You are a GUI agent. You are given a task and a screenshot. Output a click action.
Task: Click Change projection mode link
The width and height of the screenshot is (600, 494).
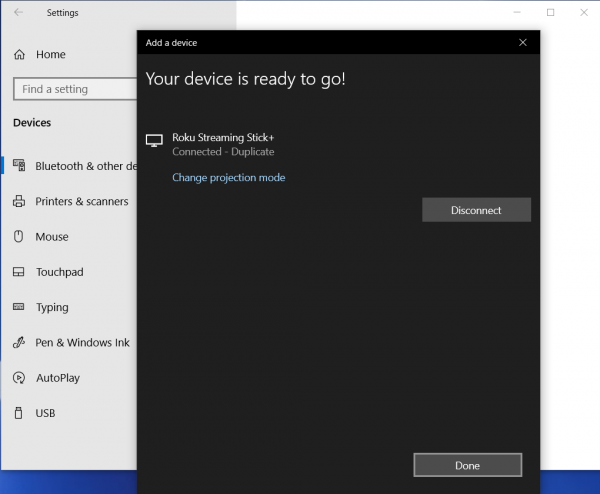point(228,178)
